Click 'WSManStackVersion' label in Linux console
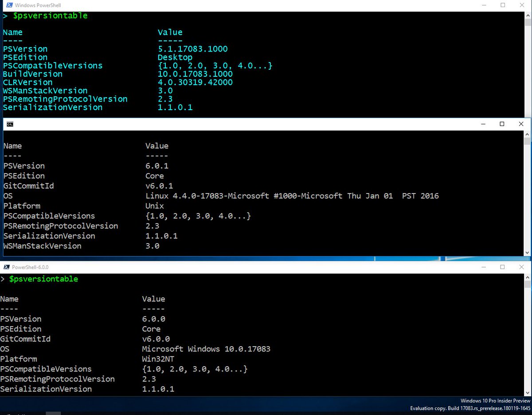Screen dimensions: 532x415 coord(43,246)
